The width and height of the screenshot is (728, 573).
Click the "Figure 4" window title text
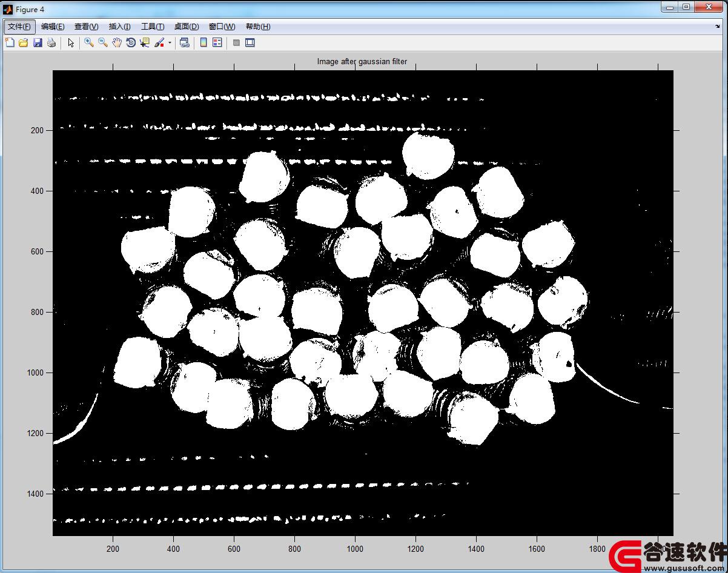[30, 10]
